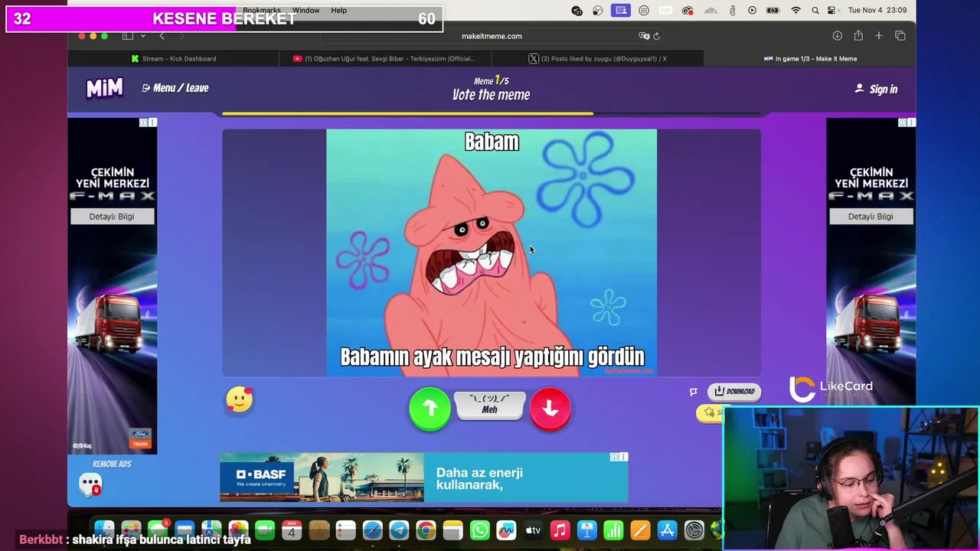980x551 pixels.
Task: Click Sign in
Action: pyautogui.click(x=876, y=89)
